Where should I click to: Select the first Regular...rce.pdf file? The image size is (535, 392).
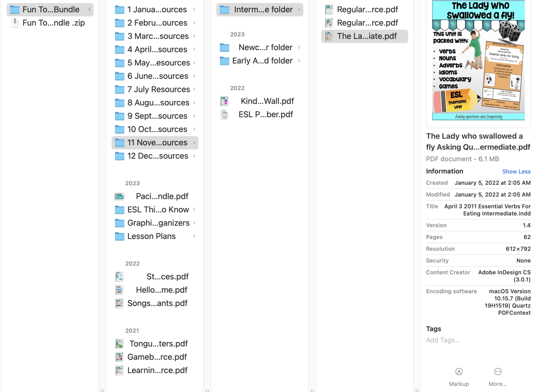[367, 10]
